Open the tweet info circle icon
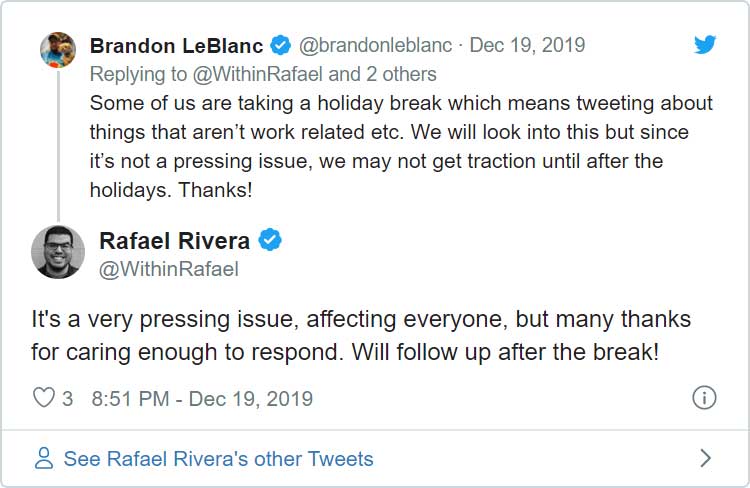 (704, 398)
